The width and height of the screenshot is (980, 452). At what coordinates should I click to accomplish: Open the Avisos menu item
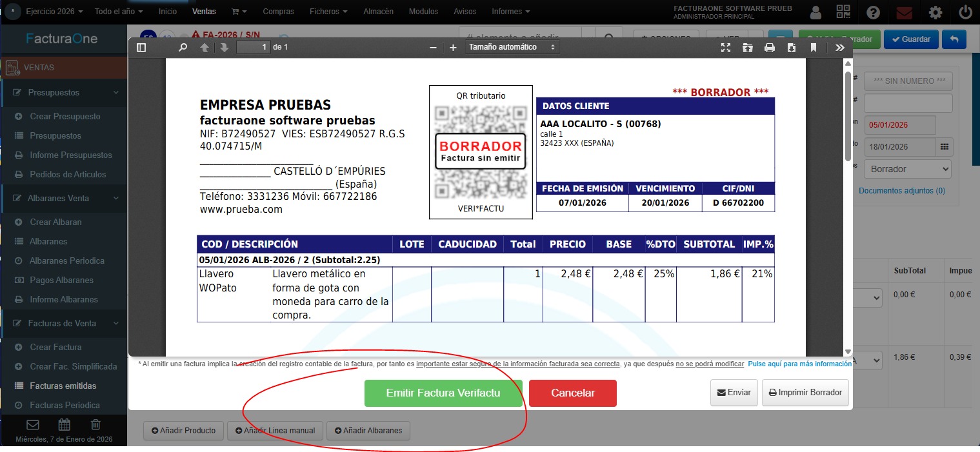[465, 12]
